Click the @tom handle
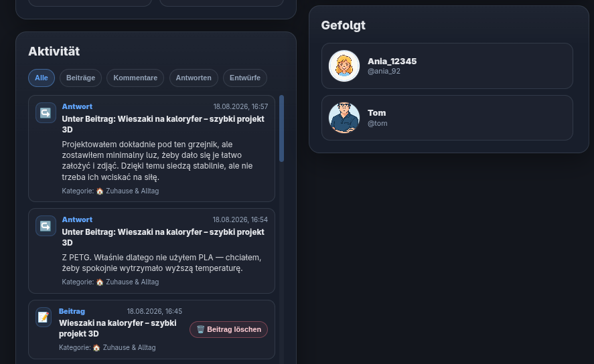 click(x=377, y=123)
